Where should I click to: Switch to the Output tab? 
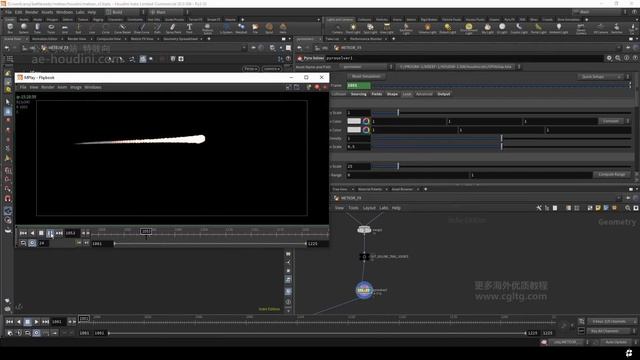(x=444, y=94)
